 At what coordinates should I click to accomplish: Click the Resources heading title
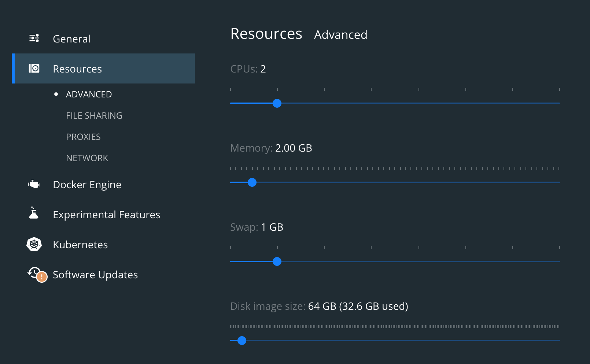(x=266, y=34)
